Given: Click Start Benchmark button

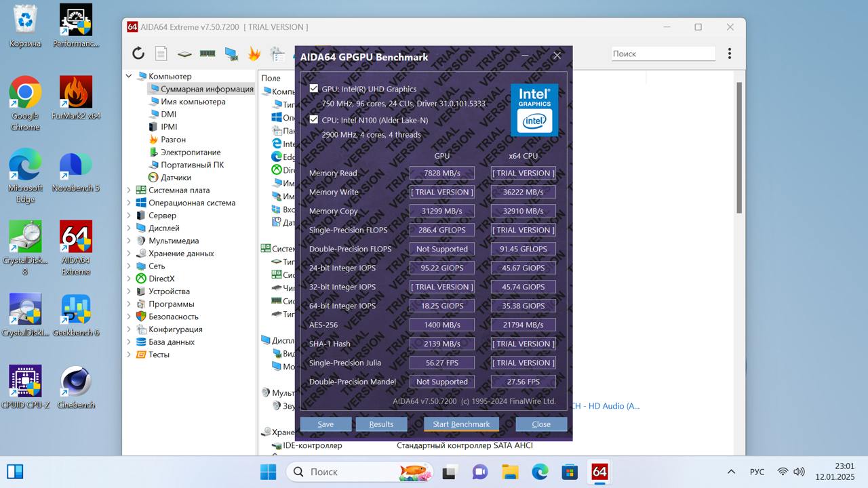Looking at the screenshot, I should pyautogui.click(x=461, y=424).
